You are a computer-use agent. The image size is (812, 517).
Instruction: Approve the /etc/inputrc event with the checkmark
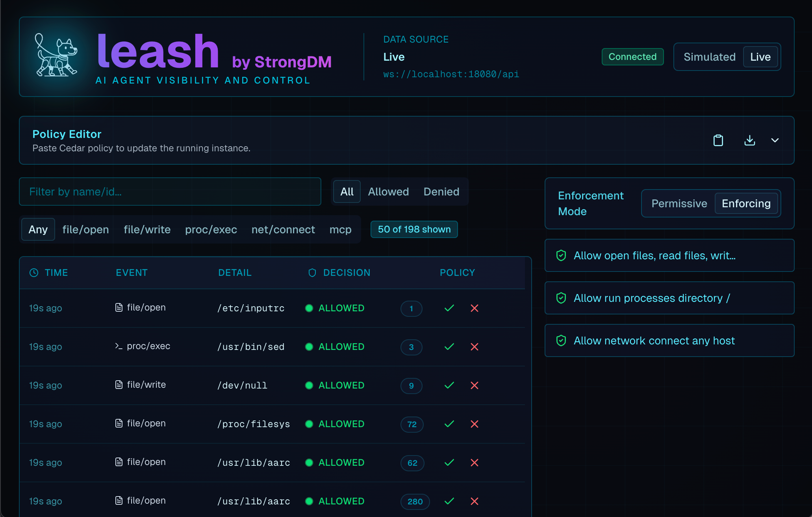449,308
